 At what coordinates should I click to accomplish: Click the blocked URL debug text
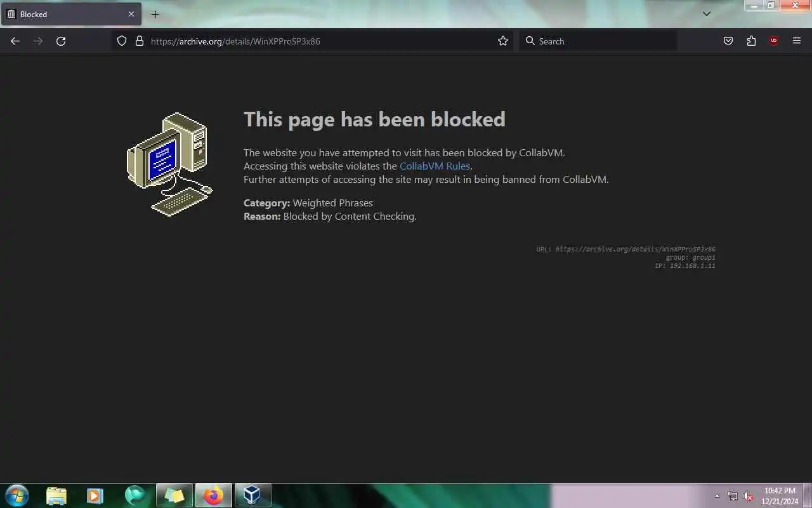coord(626,250)
